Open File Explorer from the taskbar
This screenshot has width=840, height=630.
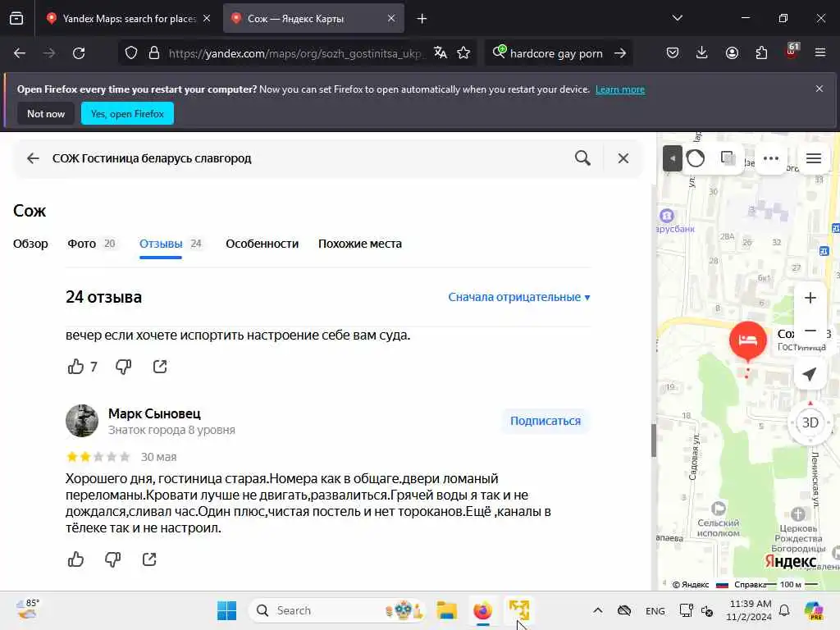click(x=446, y=610)
